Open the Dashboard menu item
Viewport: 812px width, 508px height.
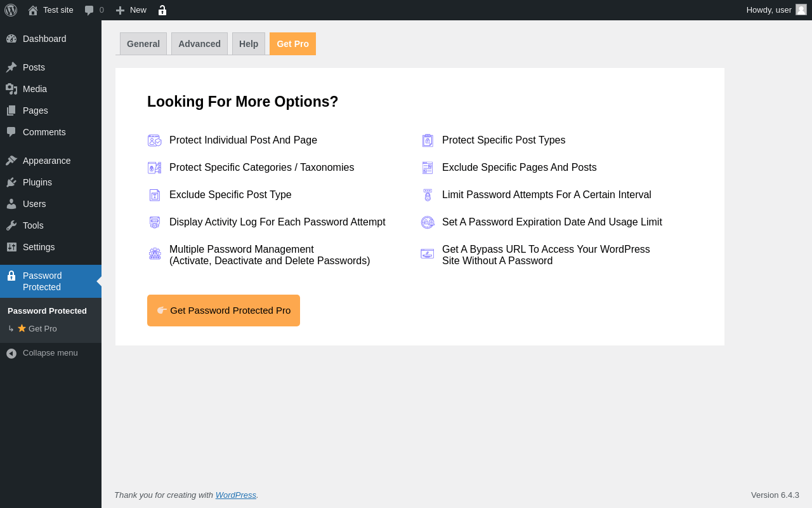coord(44,39)
